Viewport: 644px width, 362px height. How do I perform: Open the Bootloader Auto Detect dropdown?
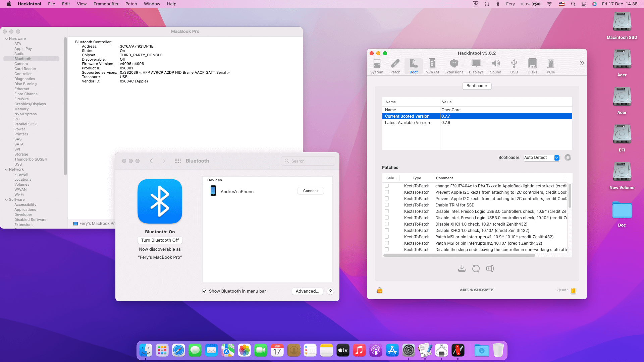[541, 158]
